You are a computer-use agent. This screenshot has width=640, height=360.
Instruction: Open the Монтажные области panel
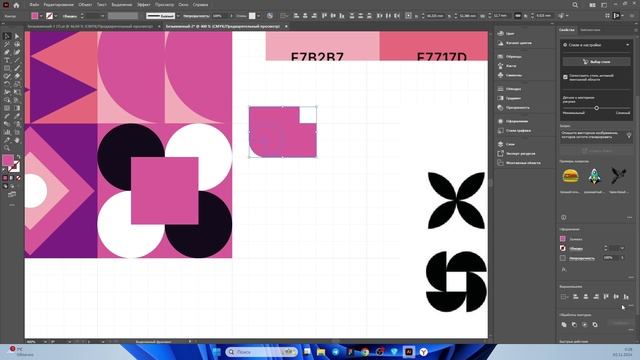(x=519, y=163)
